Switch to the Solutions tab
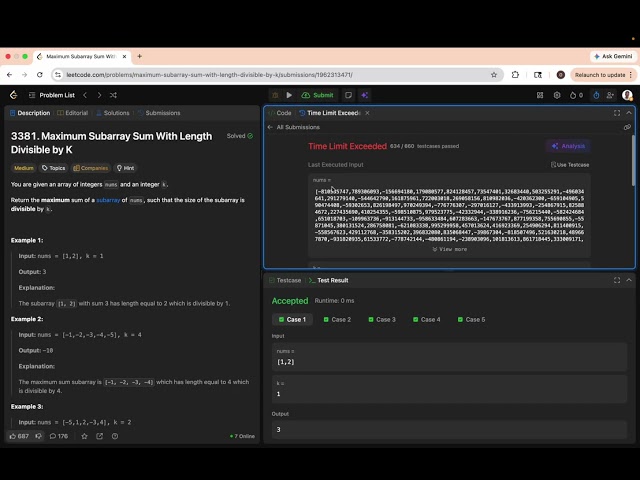Viewport: 640px width, 480px height. click(x=113, y=113)
